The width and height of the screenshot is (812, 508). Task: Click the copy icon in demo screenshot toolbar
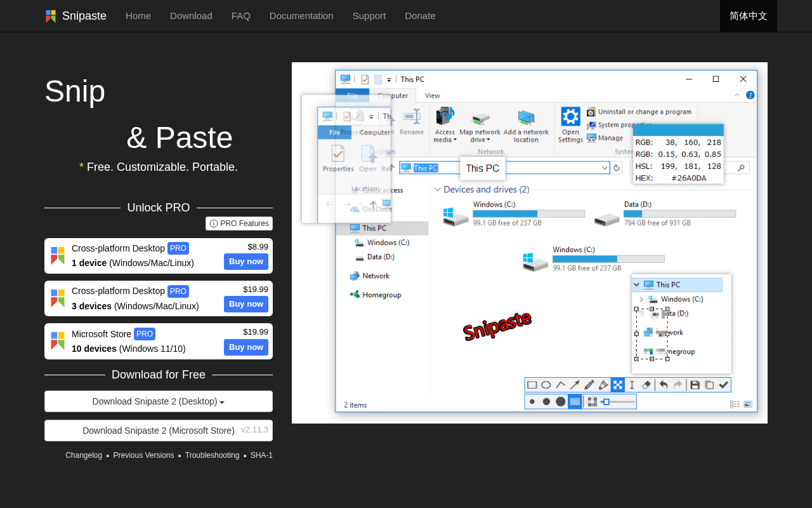(x=709, y=385)
